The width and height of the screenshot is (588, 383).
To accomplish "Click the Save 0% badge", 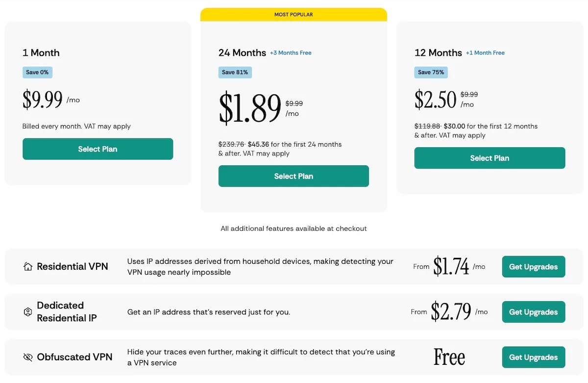I will pyautogui.click(x=37, y=73).
